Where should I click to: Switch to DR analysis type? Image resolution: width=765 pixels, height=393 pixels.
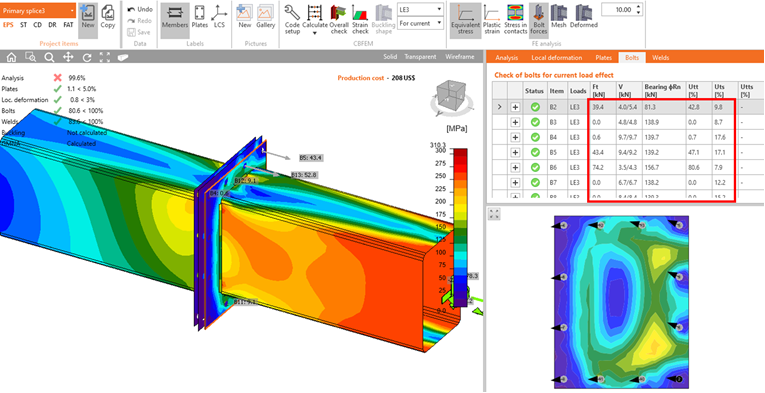52,25
